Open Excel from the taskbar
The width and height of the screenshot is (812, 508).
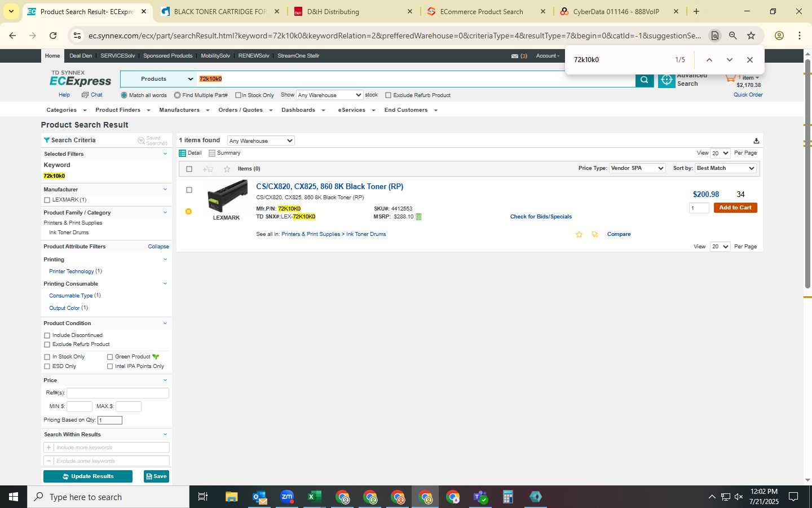point(315,497)
